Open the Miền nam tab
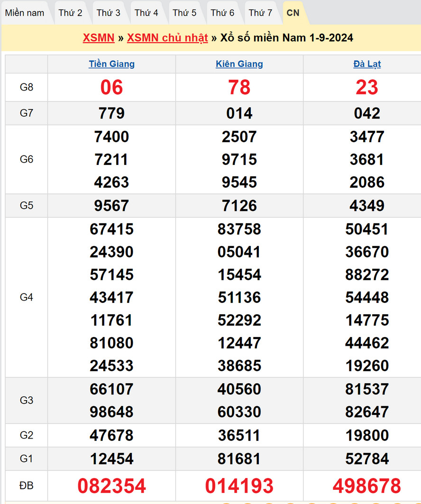 pyautogui.click(x=25, y=13)
